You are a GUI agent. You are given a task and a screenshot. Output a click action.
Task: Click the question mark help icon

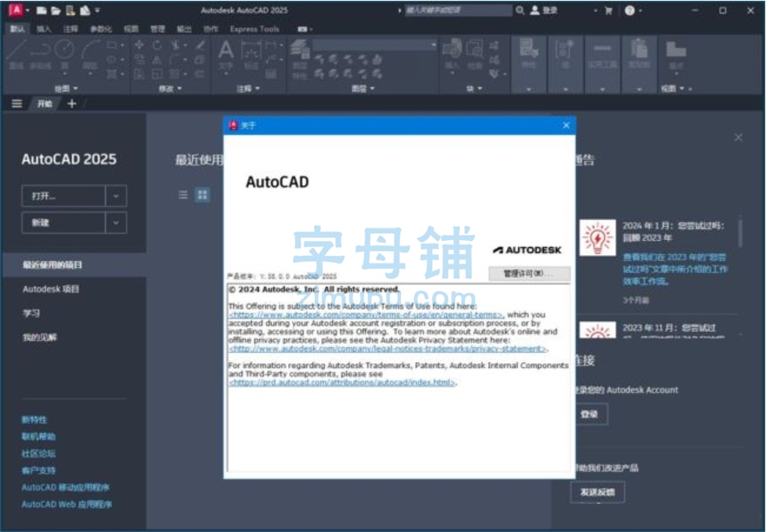click(x=629, y=10)
